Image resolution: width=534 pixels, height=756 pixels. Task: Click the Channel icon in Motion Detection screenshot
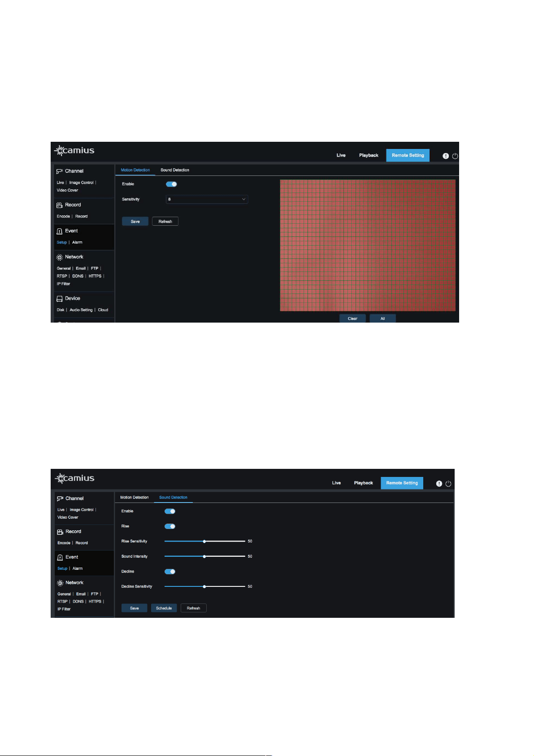pos(59,171)
